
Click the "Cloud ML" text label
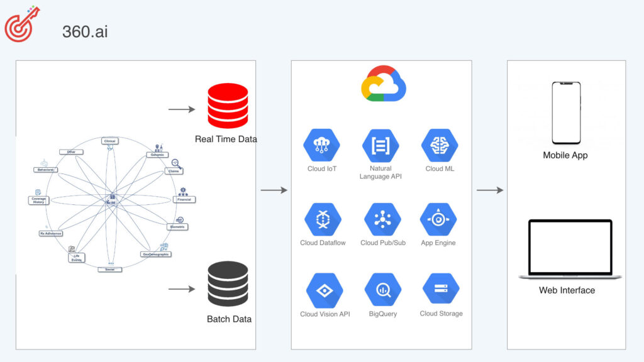(x=440, y=168)
